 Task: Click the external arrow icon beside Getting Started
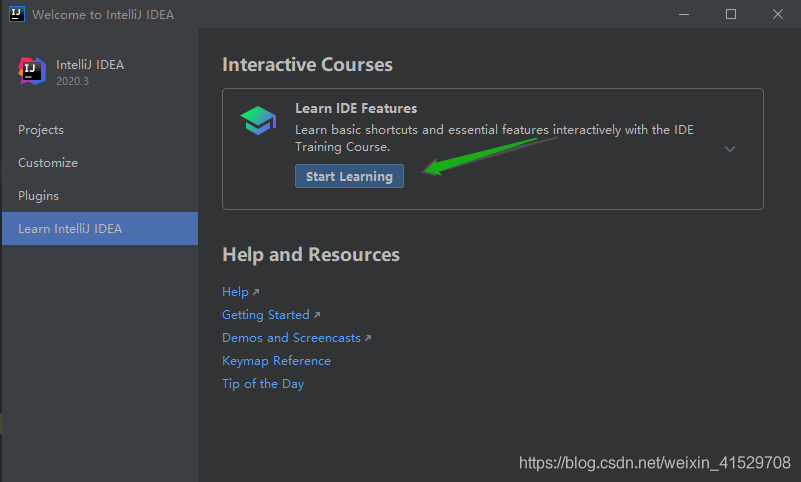[317, 315]
